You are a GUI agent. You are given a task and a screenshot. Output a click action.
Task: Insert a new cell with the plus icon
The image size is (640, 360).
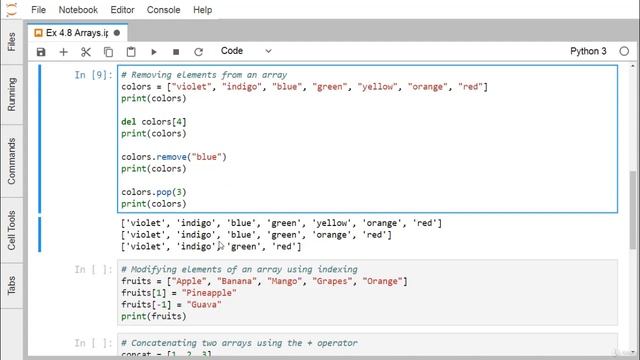[x=63, y=52]
